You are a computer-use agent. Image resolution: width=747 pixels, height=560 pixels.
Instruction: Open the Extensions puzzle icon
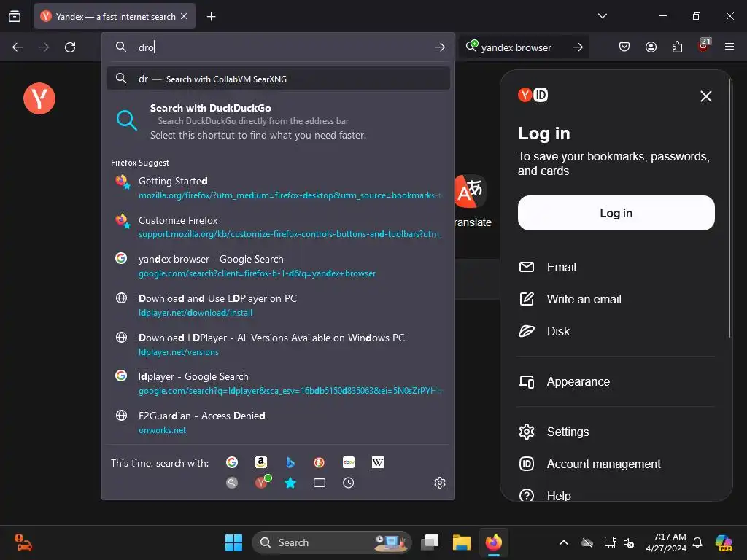677,47
